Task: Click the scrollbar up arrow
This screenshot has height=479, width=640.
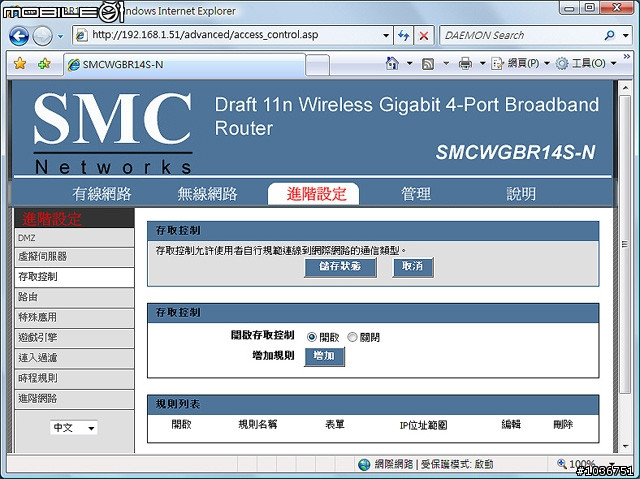Action: (x=624, y=87)
